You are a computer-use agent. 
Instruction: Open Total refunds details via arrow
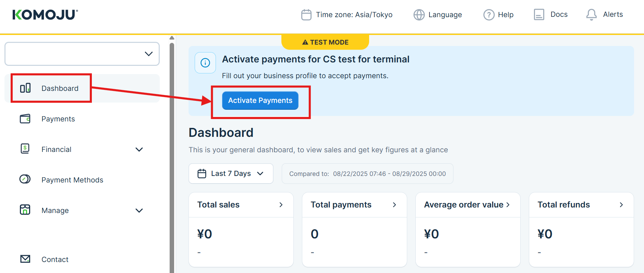click(x=621, y=205)
